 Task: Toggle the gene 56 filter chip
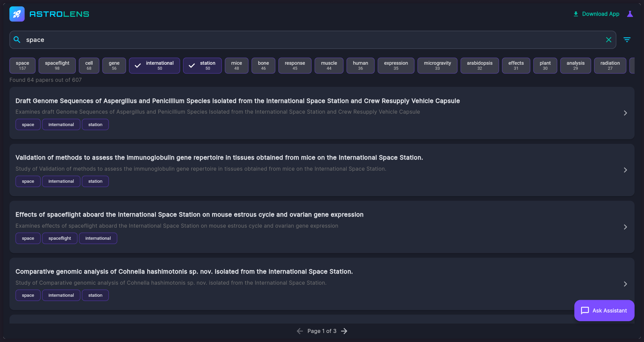[114, 65]
